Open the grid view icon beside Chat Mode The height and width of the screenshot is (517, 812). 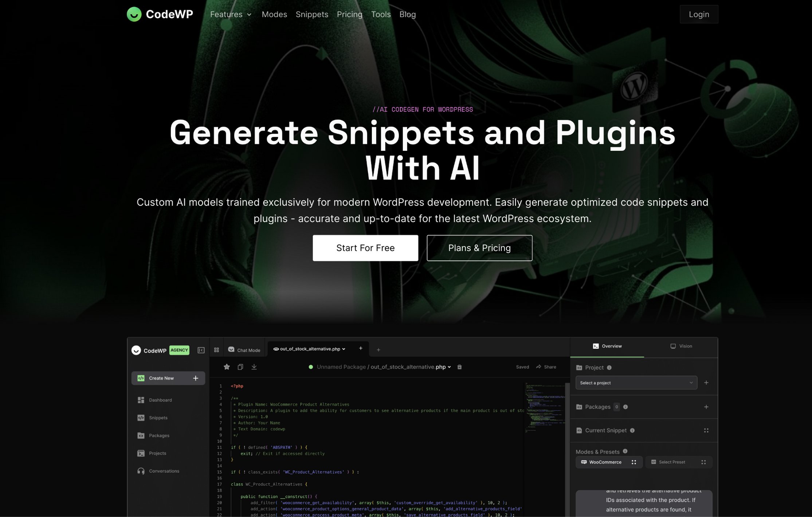click(x=216, y=350)
